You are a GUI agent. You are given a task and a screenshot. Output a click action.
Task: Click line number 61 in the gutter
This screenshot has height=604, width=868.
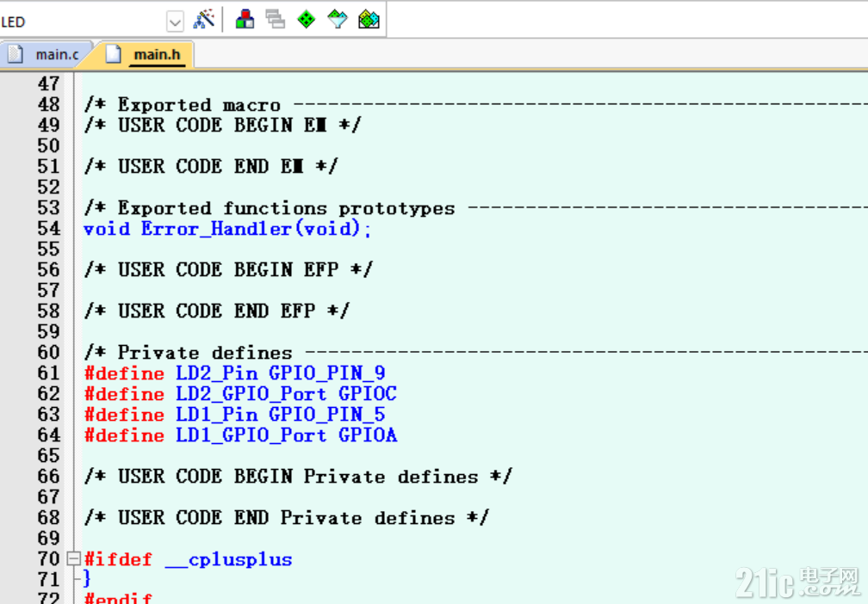click(49, 373)
